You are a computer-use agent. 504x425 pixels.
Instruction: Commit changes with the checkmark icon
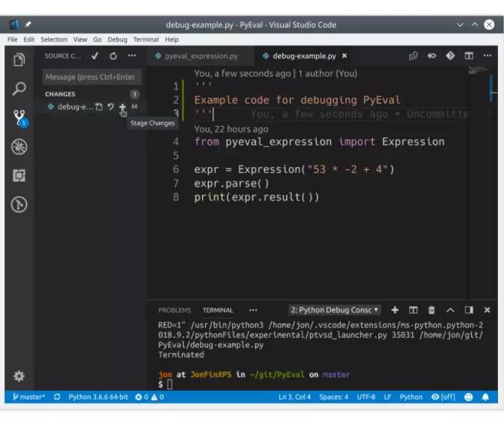coord(95,56)
